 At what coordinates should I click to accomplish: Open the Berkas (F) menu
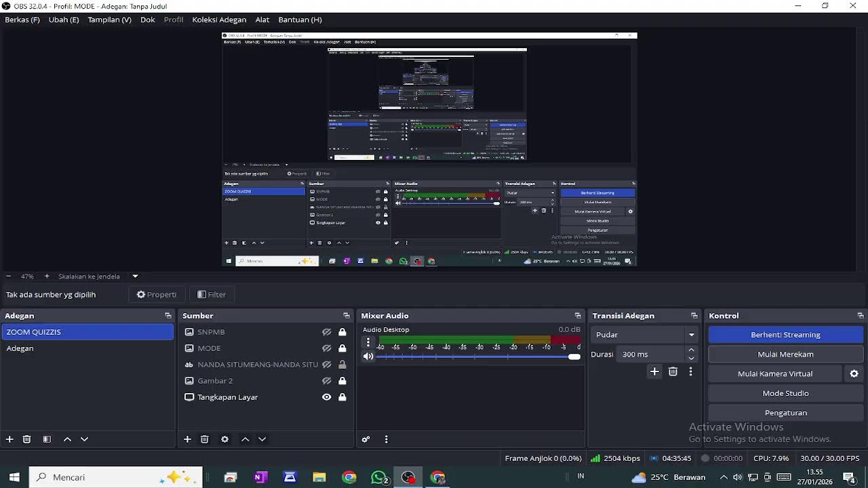coord(22,20)
